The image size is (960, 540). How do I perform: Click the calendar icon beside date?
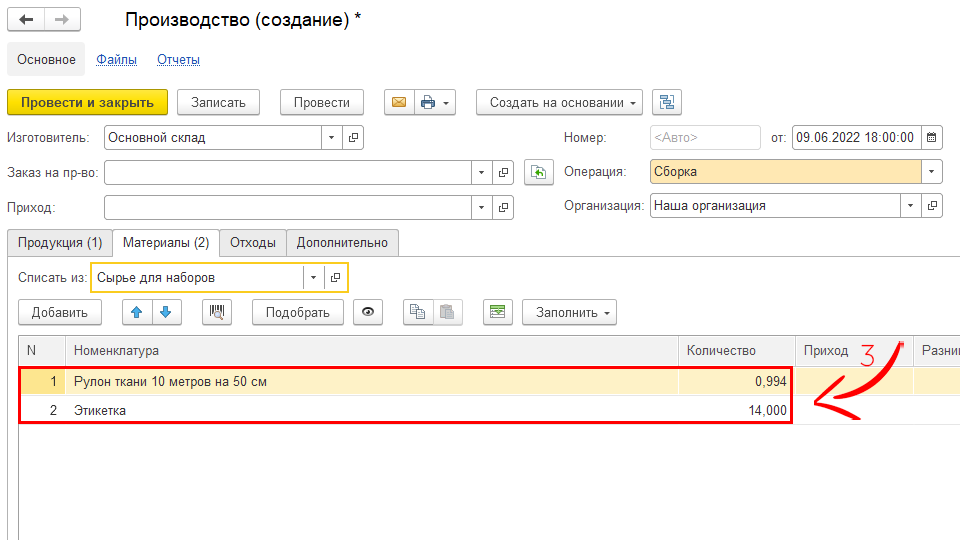[931, 138]
